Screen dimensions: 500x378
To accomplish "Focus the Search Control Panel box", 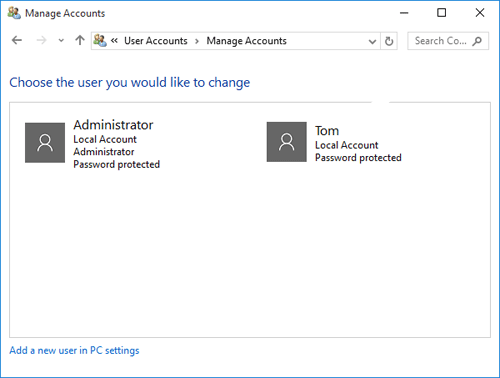I will 448,41.
